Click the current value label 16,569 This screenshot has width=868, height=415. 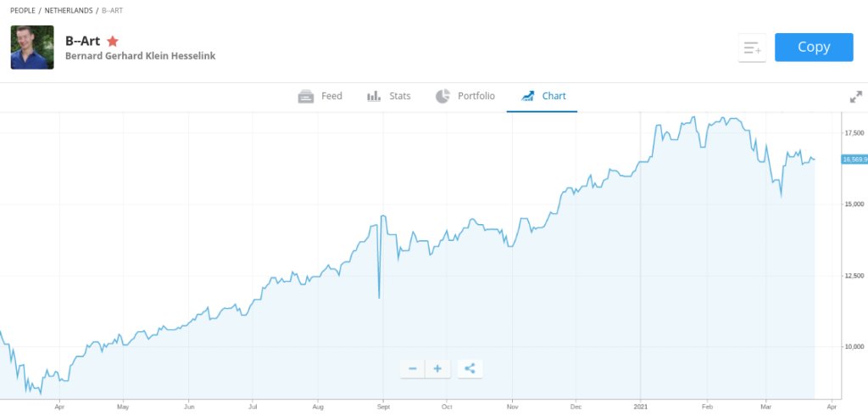854,160
